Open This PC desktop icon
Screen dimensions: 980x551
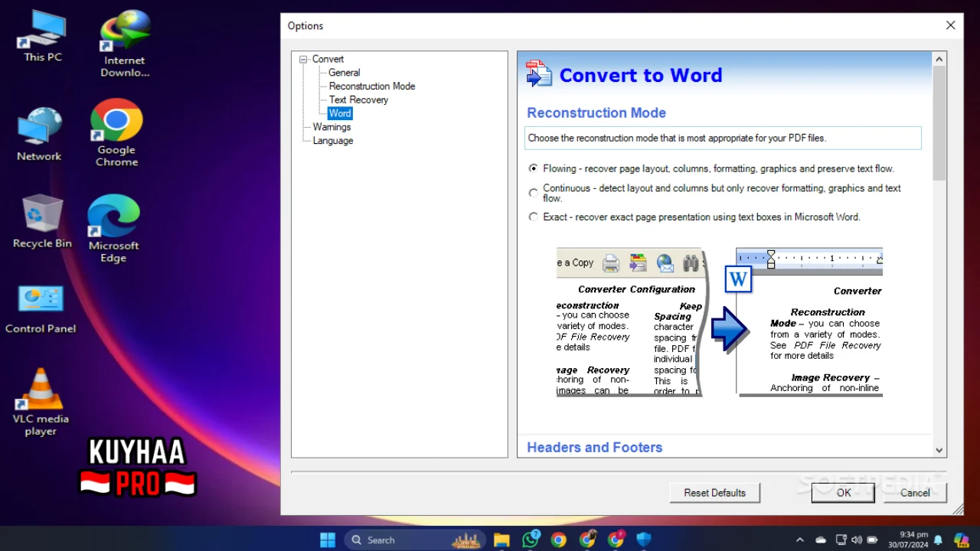click(x=42, y=36)
